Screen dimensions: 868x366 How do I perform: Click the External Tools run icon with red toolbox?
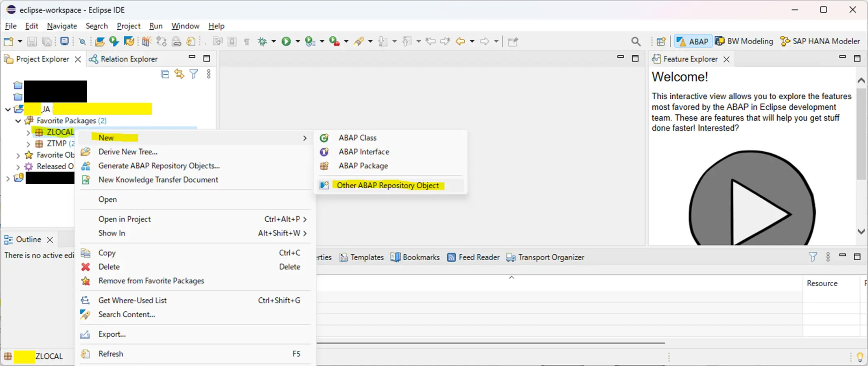point(334,41)
